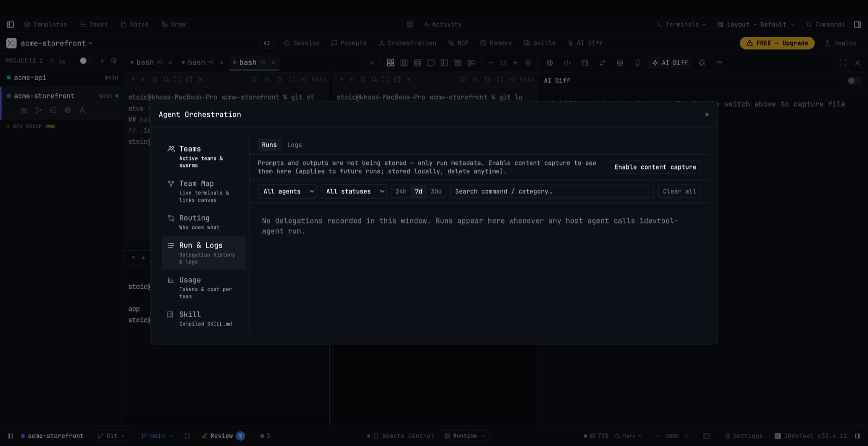The image size is (868, 446).
Task: Toggle the AI Diff capture switch
Action: (854, 81)
